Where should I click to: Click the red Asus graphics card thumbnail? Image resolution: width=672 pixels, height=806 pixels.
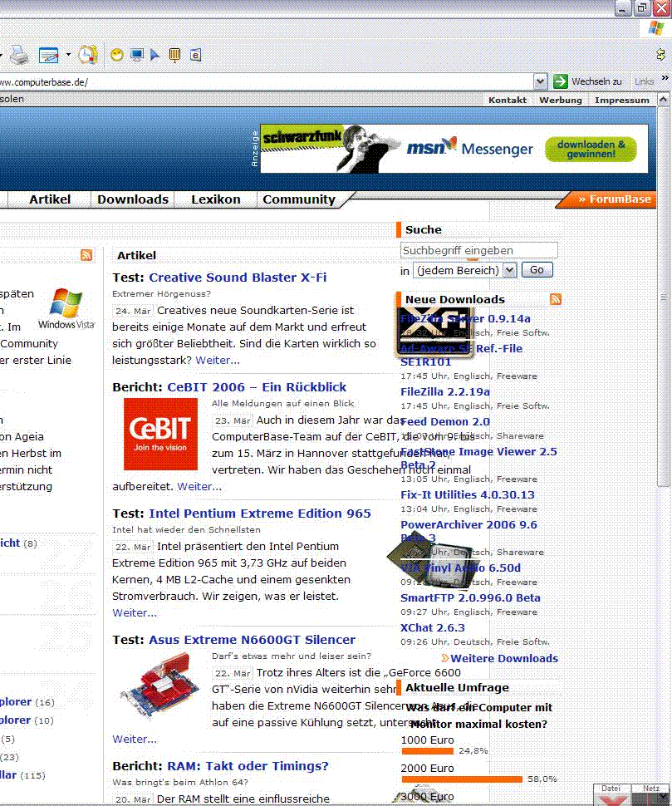[159, 686]
